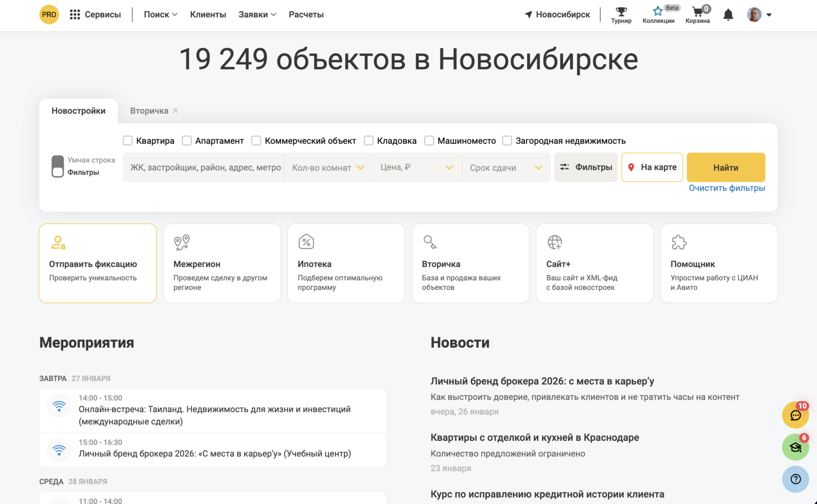Click the Сайт+ globe icon
The width and height of the screenshot is (817, 504).
(x=554, y=242)
